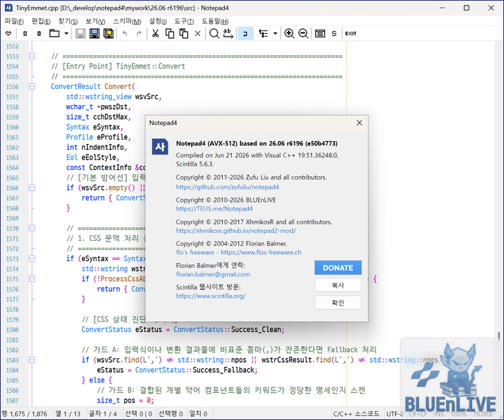Viewport: 504px width, 420px height.
Task: Toggle the highlighted word wrap icon
Action: pyautogui.click(x=245, y=33)
